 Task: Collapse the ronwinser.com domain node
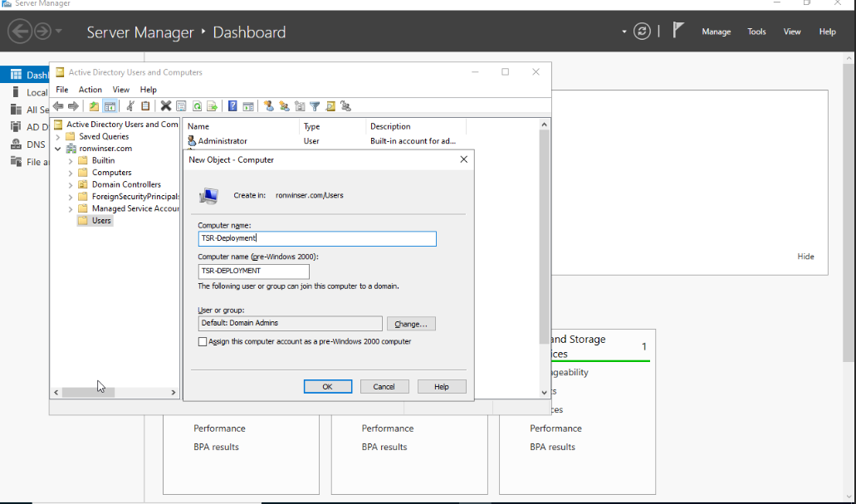coord(58,149)
